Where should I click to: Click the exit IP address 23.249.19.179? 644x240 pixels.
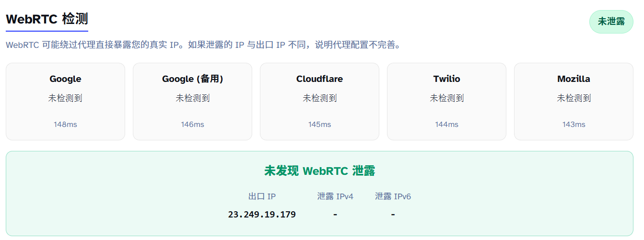(262, 215)
